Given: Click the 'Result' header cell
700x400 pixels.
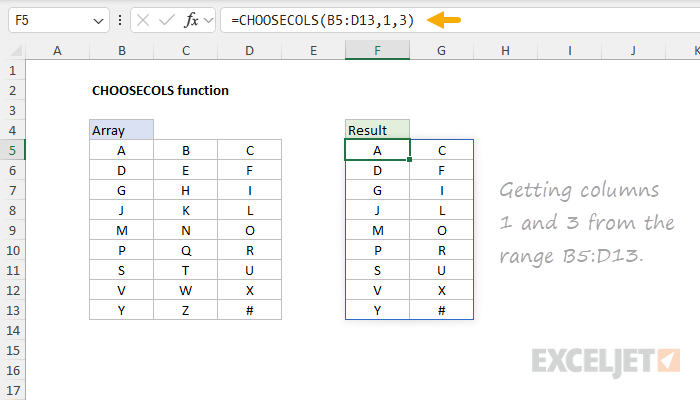Looking at the screenshot, I should (377, 130).
